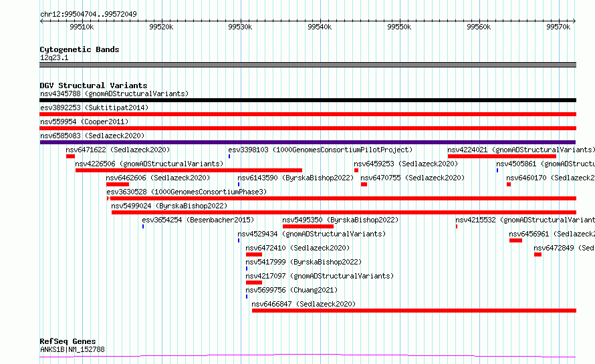Screen dimensions: 595x364
Task: Open nsv6472410 (Sedlazeck2020) label
Action: [x=297, y=248]
